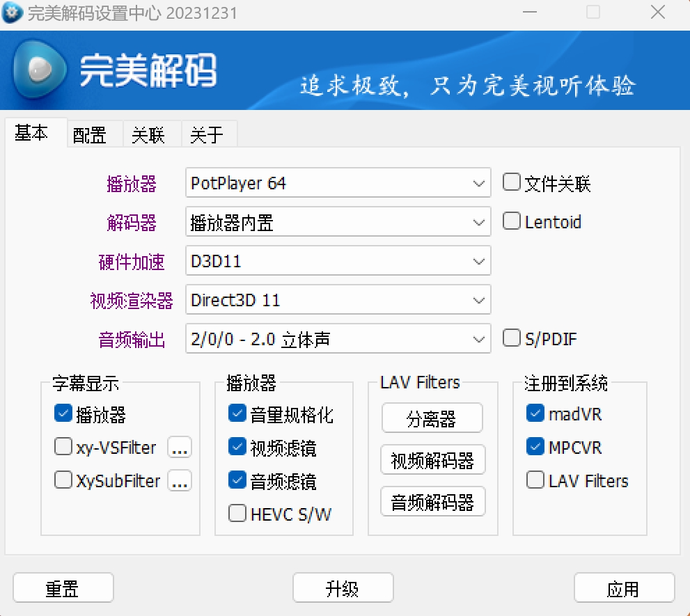Open xy-VSFilter settings ellipsis button

point(180,448)
